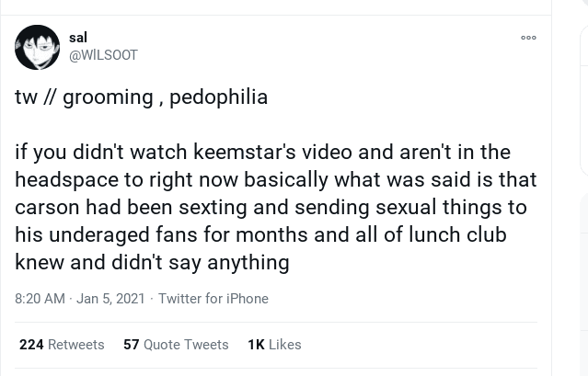Click the trigger warning line of the tweet
The width and height of the screenshot is (588, 376).
[141, 97]
